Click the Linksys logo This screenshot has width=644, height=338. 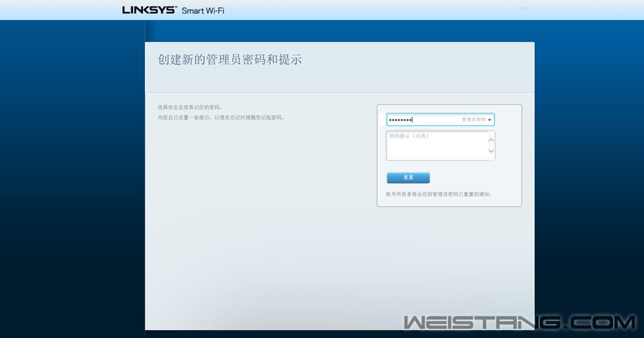(x=149, y=10)
